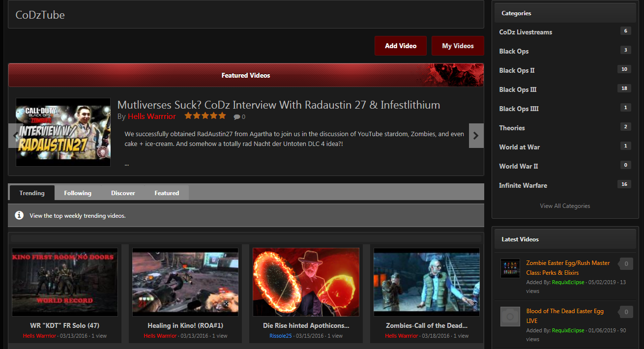This screenshot has height=349, width=644.
Task: Open Zombies-Call of the Dead title
Action: click(x=427, y=325)
